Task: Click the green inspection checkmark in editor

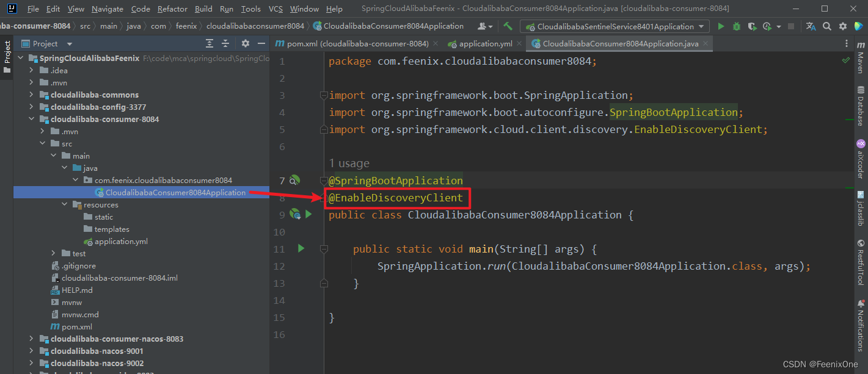Action: coord(846,60)
